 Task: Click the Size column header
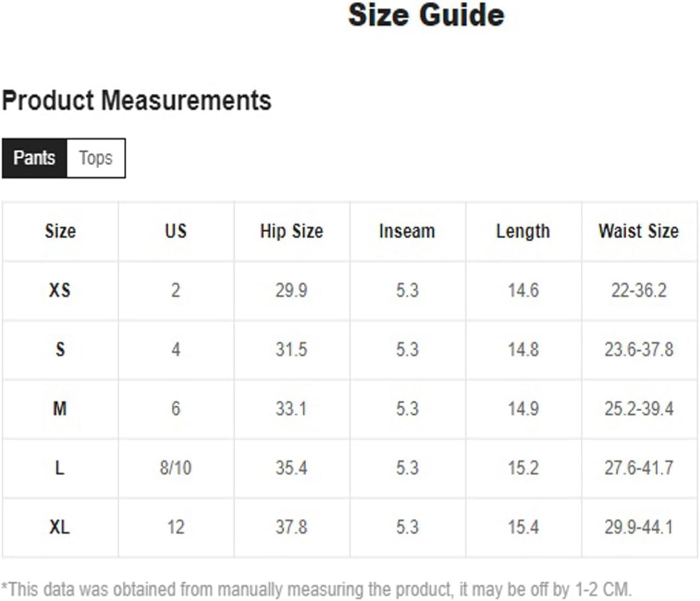[61, 231]
